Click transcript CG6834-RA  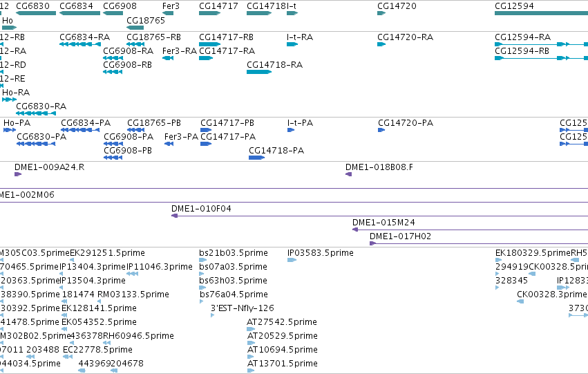click(x=80, y=44)
